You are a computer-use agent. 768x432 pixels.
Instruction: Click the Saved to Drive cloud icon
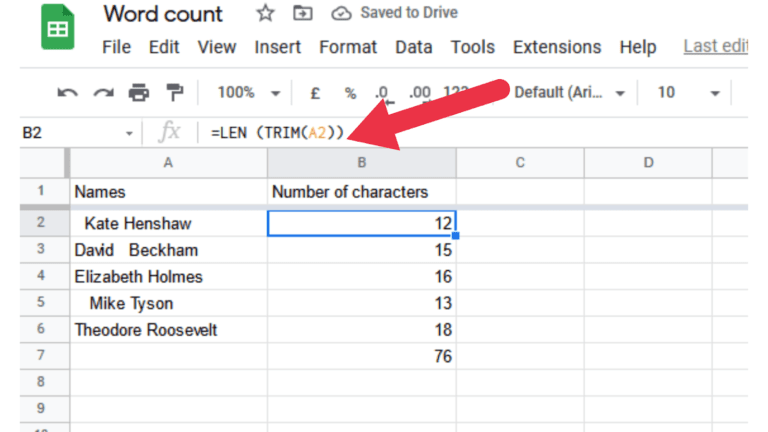[342, 14]
